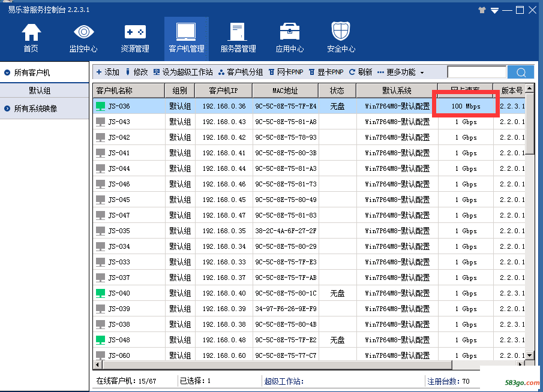Sort by 客户机IP column header
This screenshot has width=543, height=392.
[x=224, y=91]
